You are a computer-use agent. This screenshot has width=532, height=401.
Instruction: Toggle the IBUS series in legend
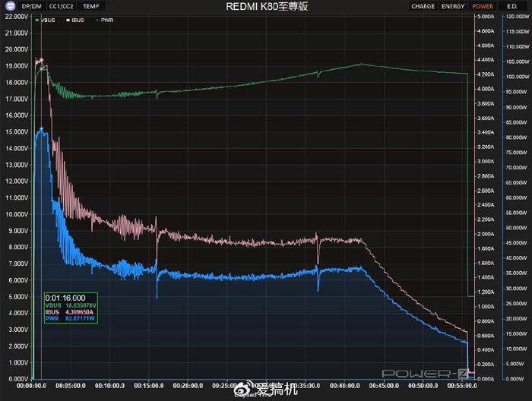(75, 20)
